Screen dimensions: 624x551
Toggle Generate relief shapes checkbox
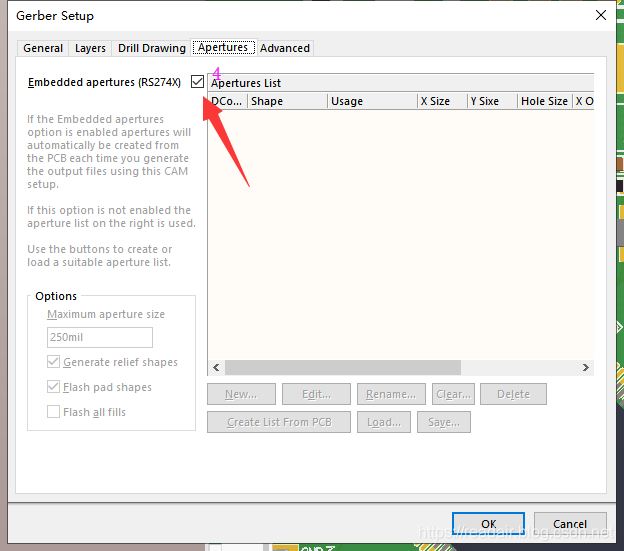pos(53,362)
